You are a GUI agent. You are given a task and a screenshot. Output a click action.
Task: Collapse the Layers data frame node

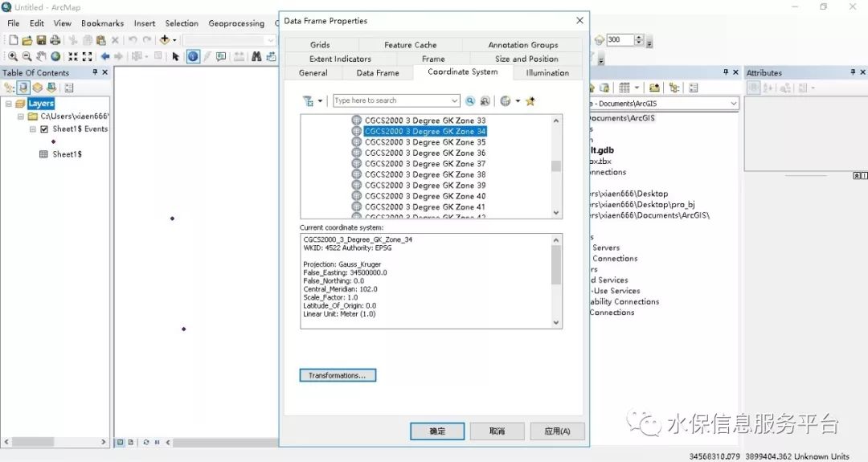tap(9, 104)
